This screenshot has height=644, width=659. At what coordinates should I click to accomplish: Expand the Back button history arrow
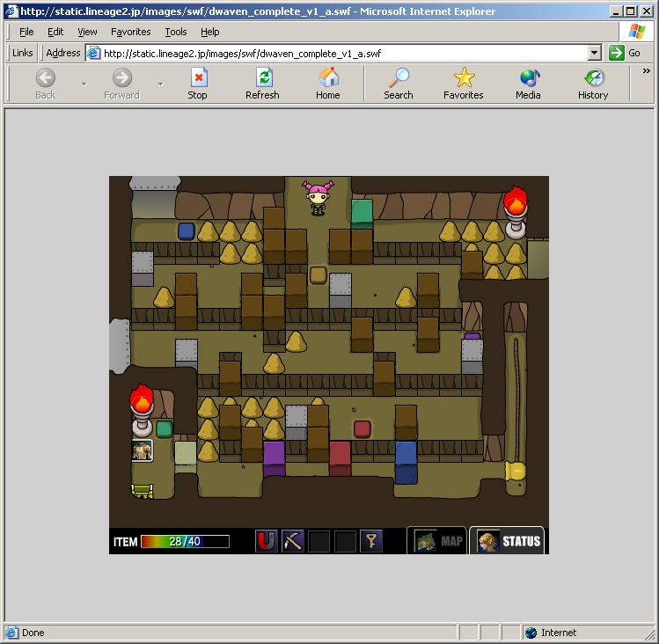coord(84,84)
